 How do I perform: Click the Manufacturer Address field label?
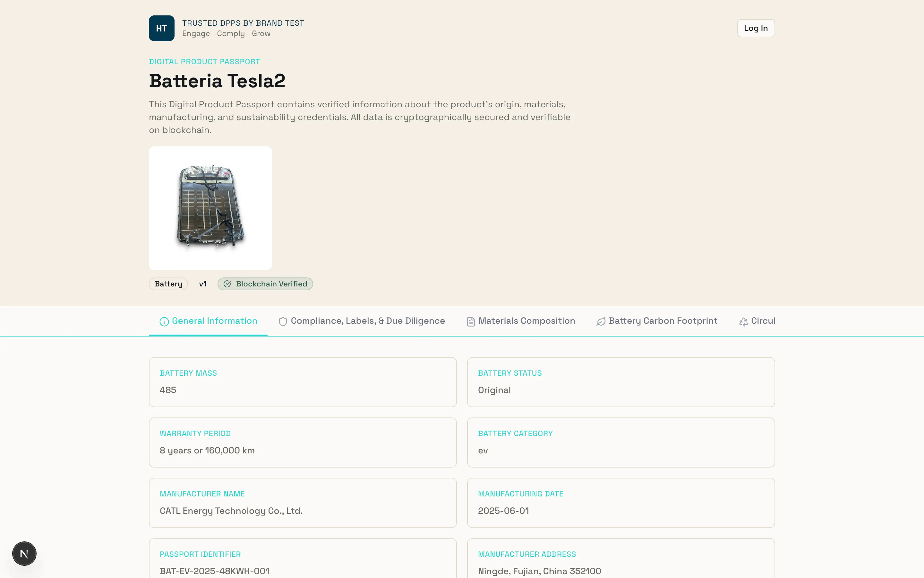[x=527, y=554]
